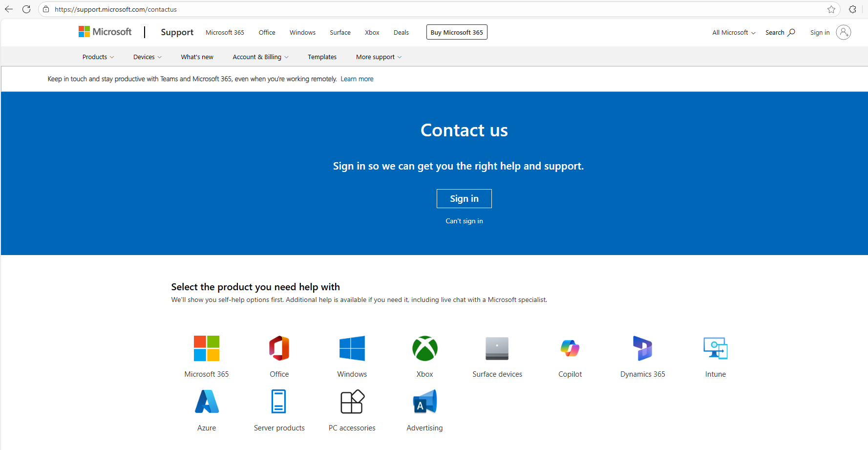Bookmark page with the star icon

pos(831,9)
